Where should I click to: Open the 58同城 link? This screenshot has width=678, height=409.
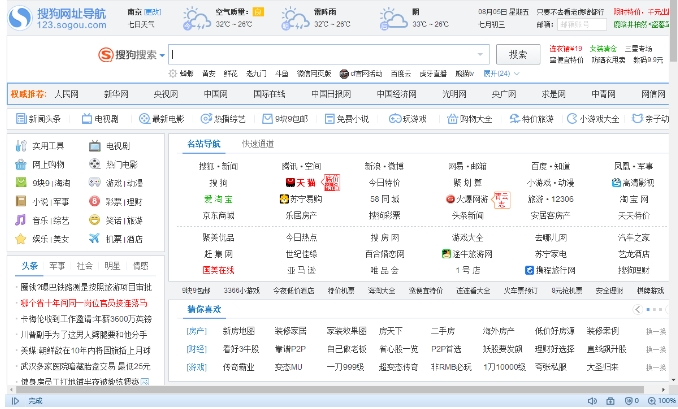coord(384,199)
